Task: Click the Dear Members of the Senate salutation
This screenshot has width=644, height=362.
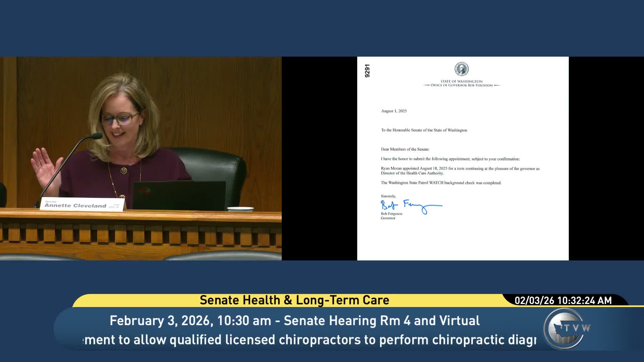Action: pos(405,149)
